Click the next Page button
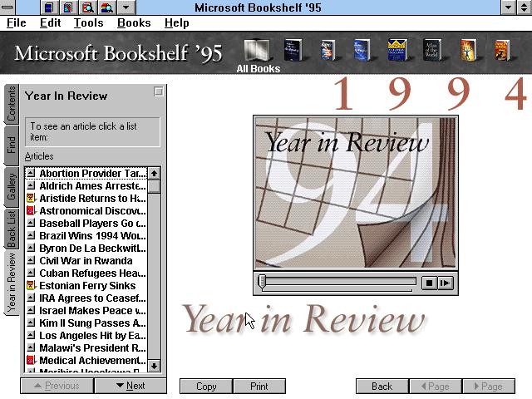The height and width of the screenshot is (399, 532). [x=489, y=386]
